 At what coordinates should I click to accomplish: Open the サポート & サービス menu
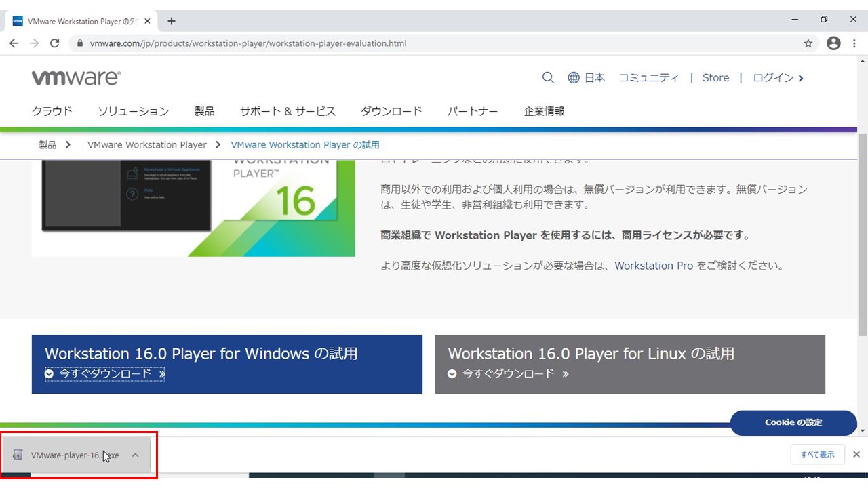(x=288, y=111)
